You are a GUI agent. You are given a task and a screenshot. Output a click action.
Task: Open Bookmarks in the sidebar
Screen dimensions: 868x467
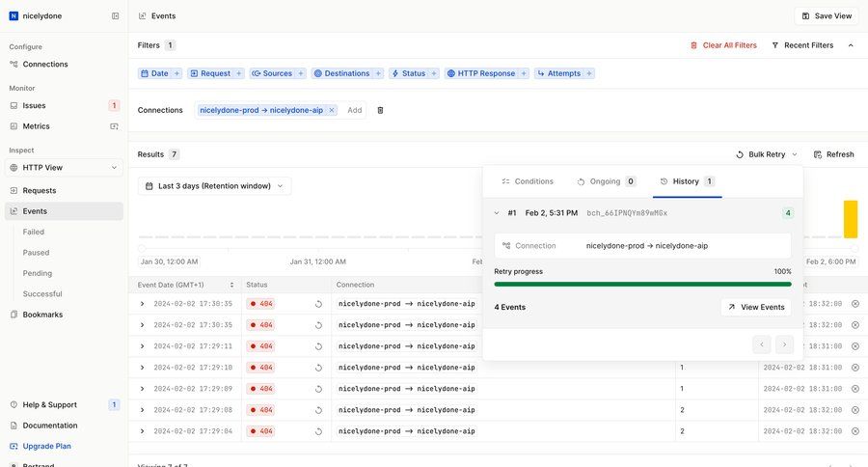point(64,315)
